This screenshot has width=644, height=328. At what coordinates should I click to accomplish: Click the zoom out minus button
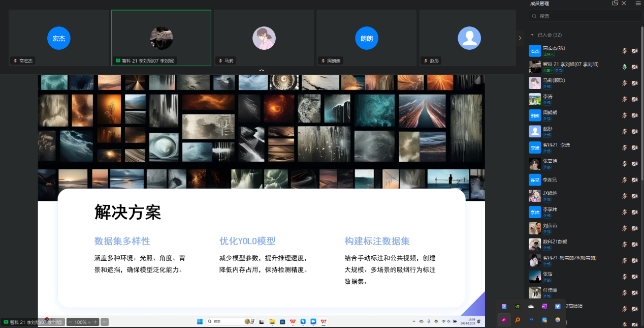coord(71,322)
